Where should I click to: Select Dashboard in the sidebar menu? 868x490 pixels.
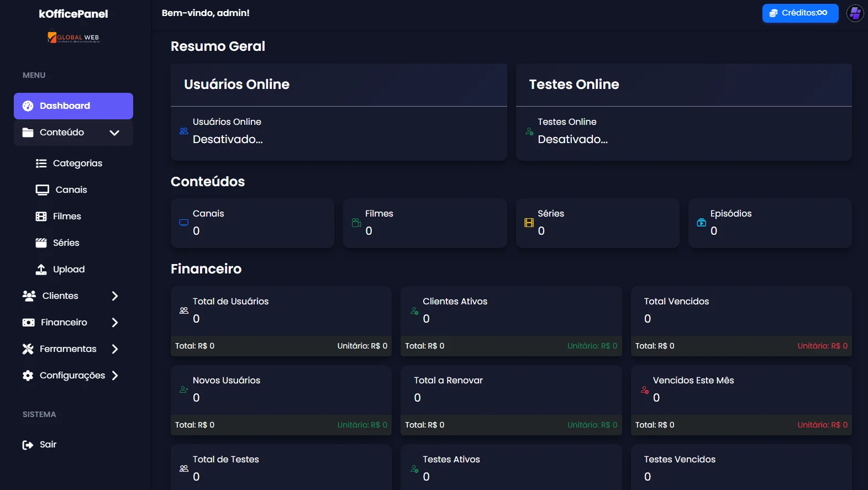pos(73,106)
